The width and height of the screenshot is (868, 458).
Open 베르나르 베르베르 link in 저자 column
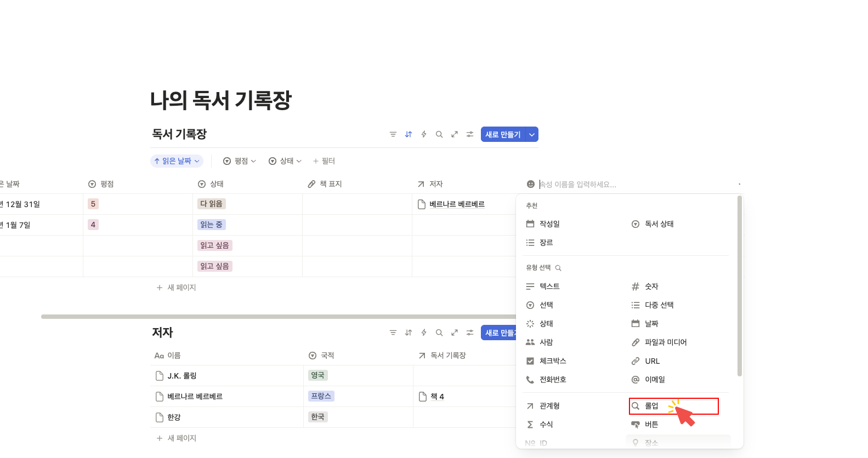coord(457,204)
